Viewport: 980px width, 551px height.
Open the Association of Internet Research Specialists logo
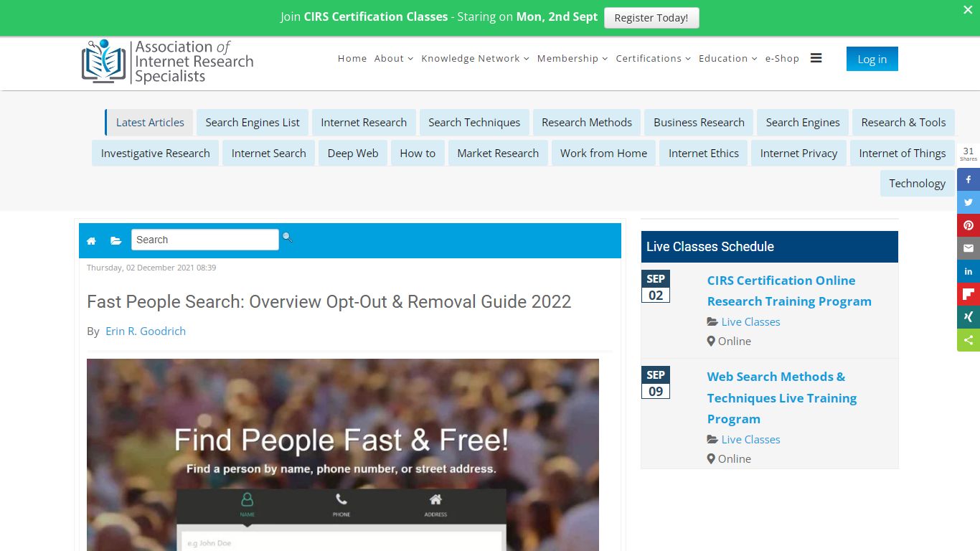coord(167,61)
